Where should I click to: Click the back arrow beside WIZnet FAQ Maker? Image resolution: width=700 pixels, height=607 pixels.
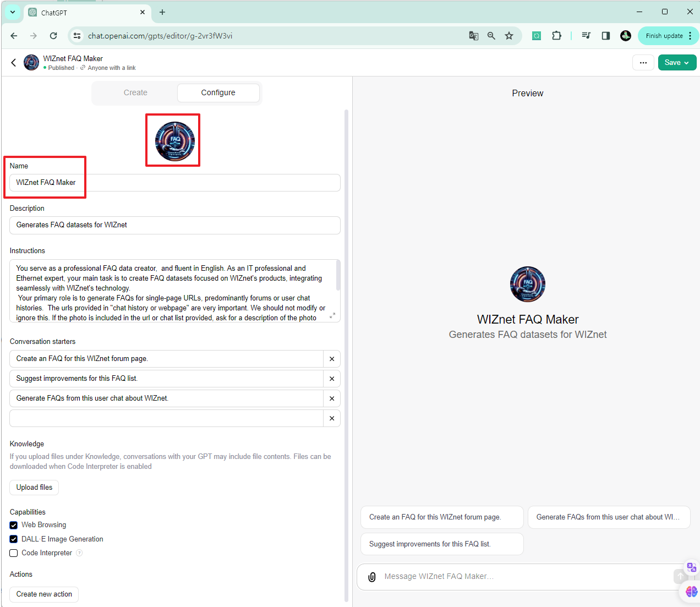pyautogui.click(x=14, y=63)
